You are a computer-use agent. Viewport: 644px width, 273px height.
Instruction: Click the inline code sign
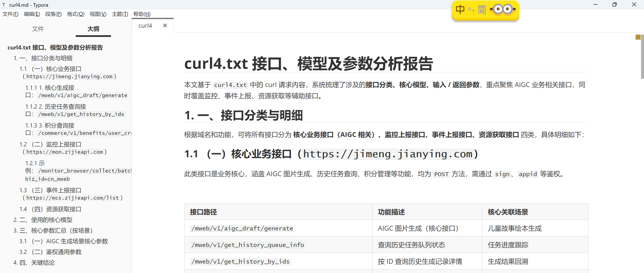coord(502,174)
